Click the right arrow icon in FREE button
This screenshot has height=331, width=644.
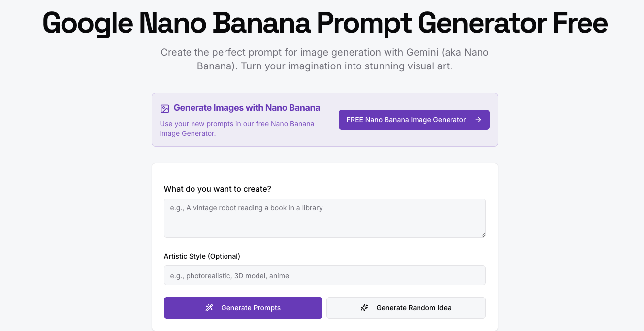pos(478,120)
